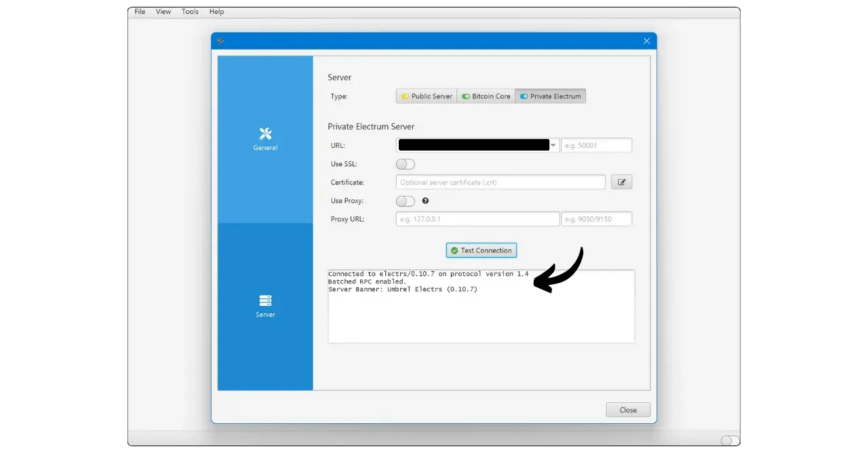Choose Private Electrum server type

click(x=550, y=96)
